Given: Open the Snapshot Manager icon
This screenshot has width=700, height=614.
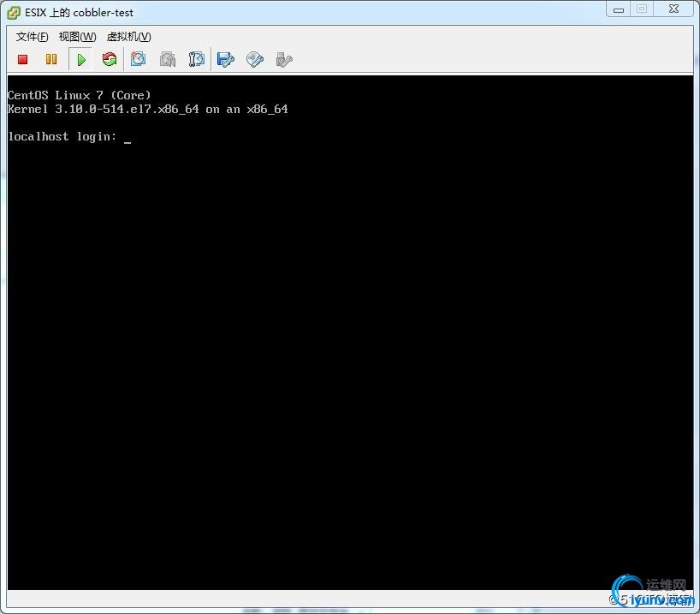Looking at the screenshot, I should (x=197, y=59).
